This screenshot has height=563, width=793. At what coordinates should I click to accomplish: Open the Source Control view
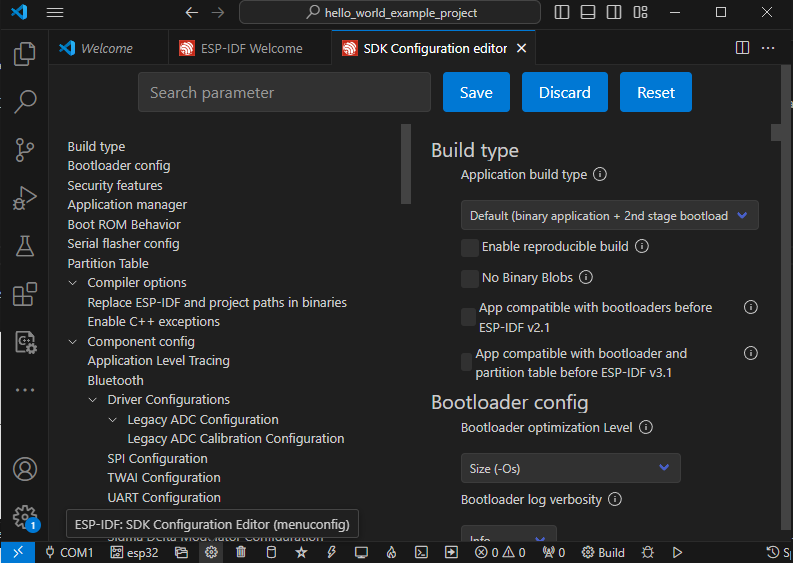point(25,150)
